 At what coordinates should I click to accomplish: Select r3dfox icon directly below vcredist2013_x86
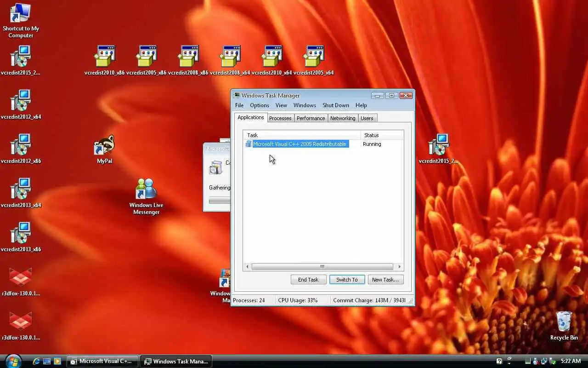pos(21,281)
